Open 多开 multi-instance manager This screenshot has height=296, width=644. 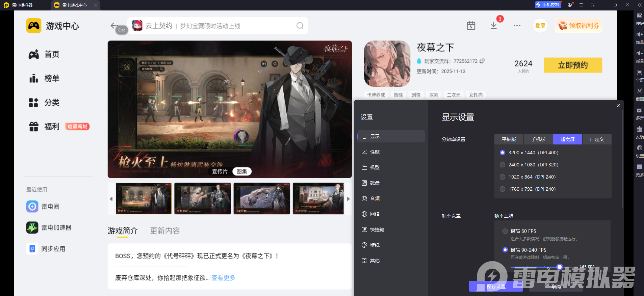(640, 114)
